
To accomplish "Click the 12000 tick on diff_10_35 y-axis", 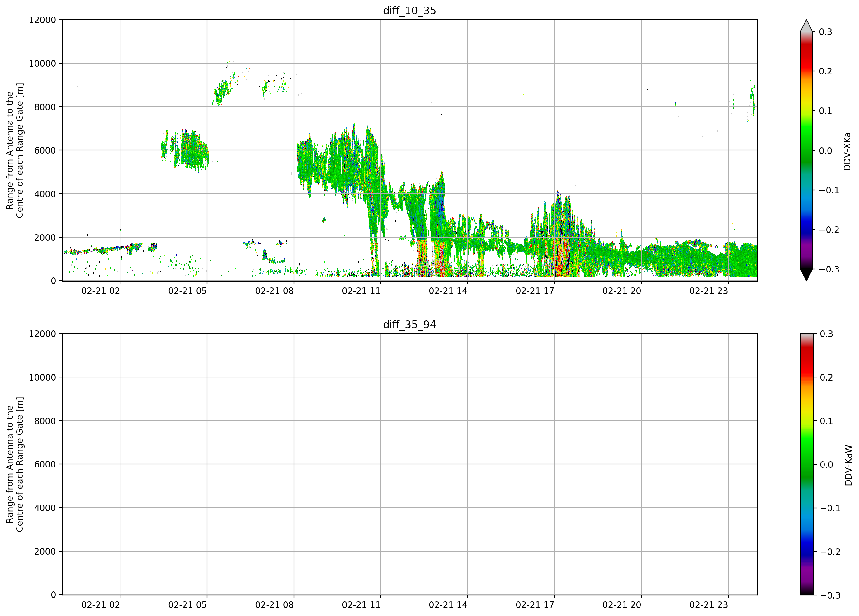I will click(42, 20).
